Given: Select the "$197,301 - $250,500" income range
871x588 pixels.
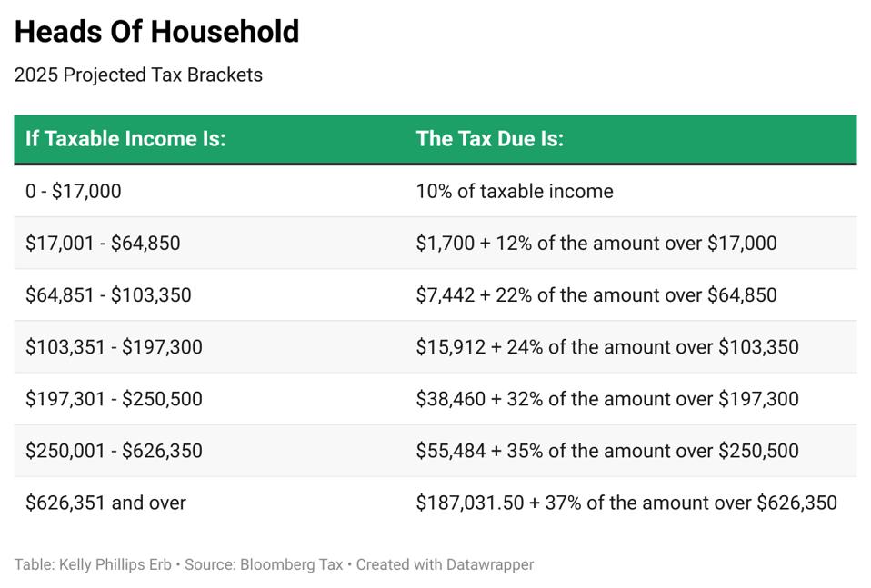Looking at the screenshot, I should (x=114, y=398).
